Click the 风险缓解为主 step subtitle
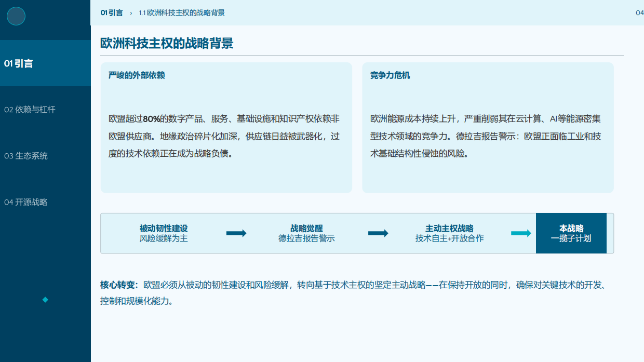The width and height of the screenshot is (644, 362). click(164, 238)
